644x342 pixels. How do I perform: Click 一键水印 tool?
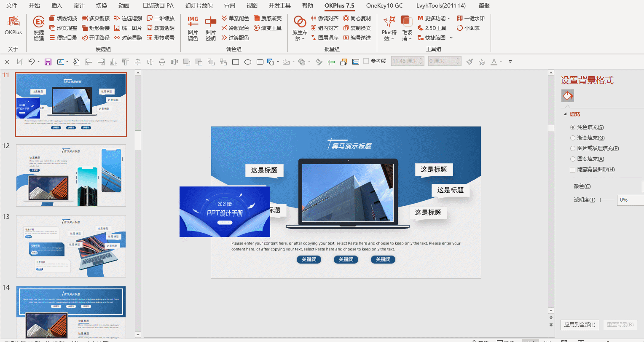point(471,19)
